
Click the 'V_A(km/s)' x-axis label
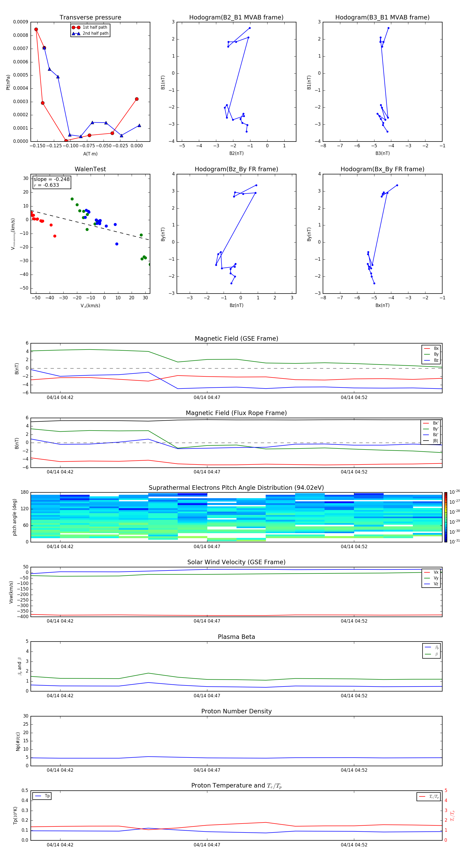pyautogui.click(x=90, y=306)
